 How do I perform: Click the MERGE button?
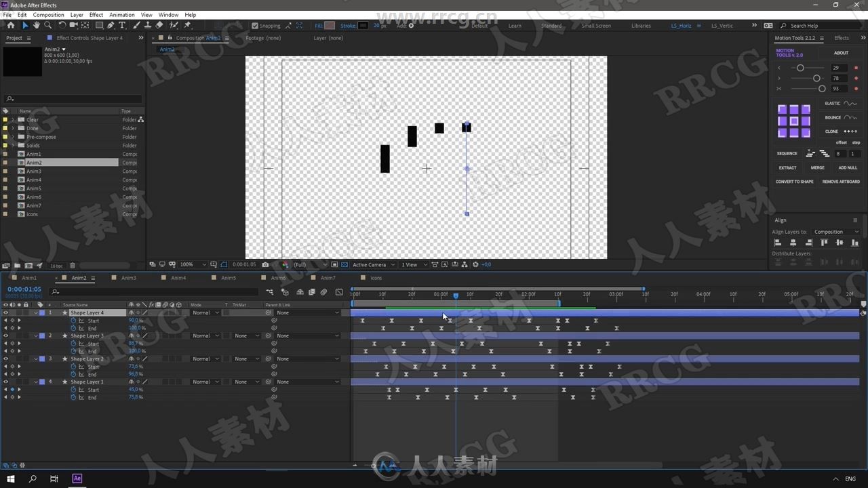point(818,167)
